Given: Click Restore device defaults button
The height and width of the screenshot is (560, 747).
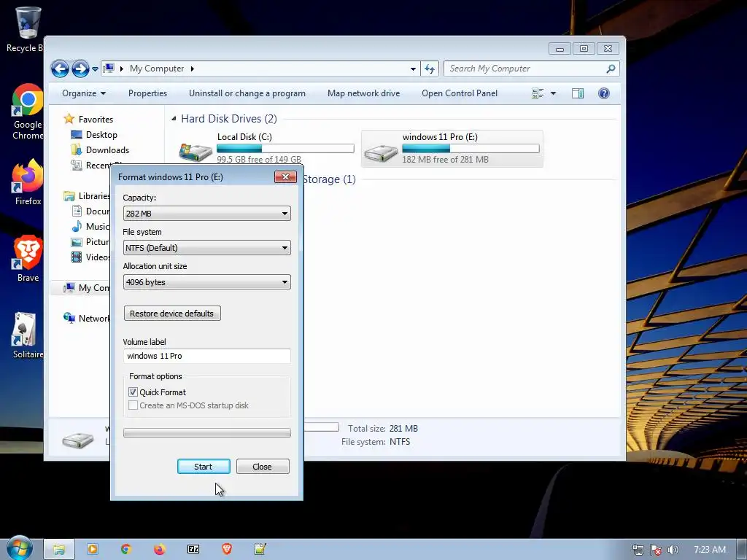Looking at the screenshot, I should (x=172, y=314).
